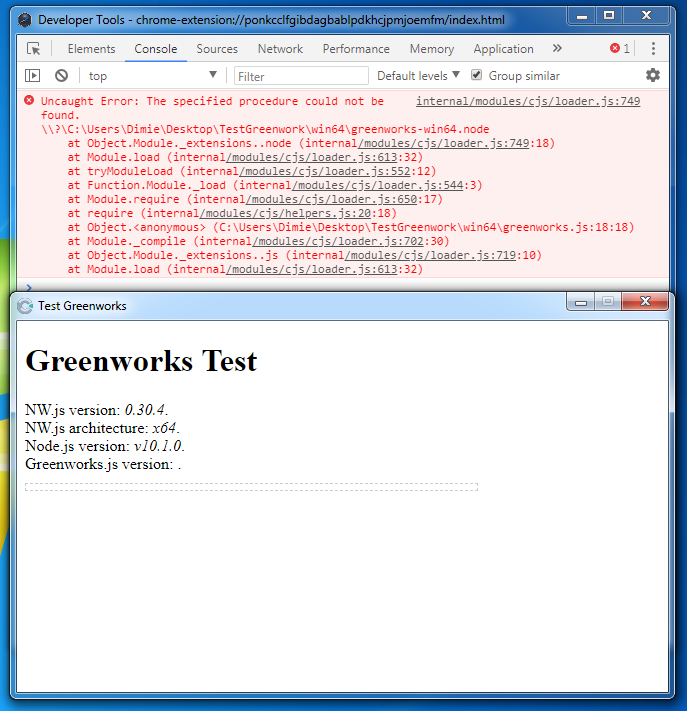The image size is (687, 711).
Task: Open loader.js:719 link in Object.Module._extensions..js line
Action: [430, 255]
